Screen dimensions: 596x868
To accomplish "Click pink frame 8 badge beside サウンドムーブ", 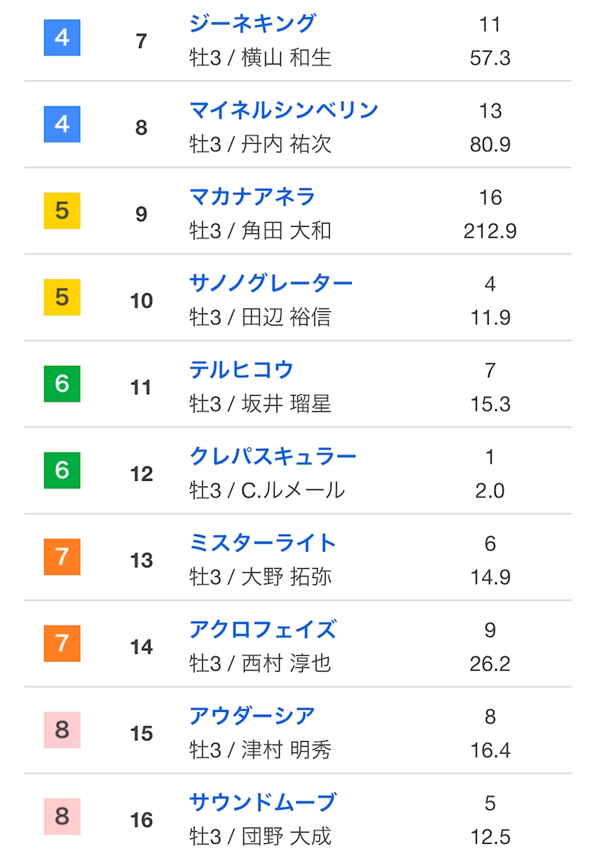I will (62, 816).
